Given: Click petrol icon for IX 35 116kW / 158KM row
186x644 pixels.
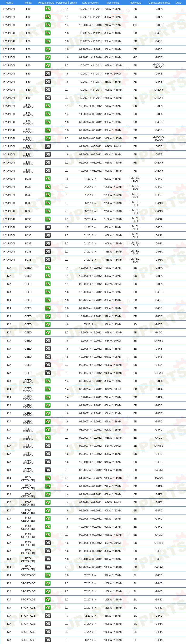Looking at the screenshot, I should (x=48, y=219).
